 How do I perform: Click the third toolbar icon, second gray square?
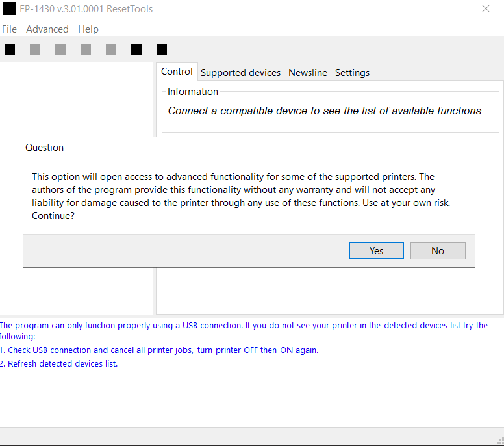click(x=60, y=49)
